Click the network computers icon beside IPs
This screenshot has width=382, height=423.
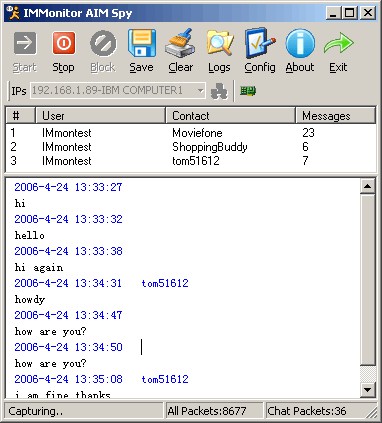(219, 91)
